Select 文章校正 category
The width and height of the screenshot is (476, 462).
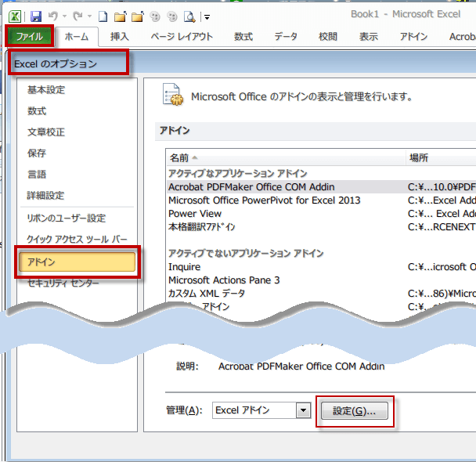(46, 132)
